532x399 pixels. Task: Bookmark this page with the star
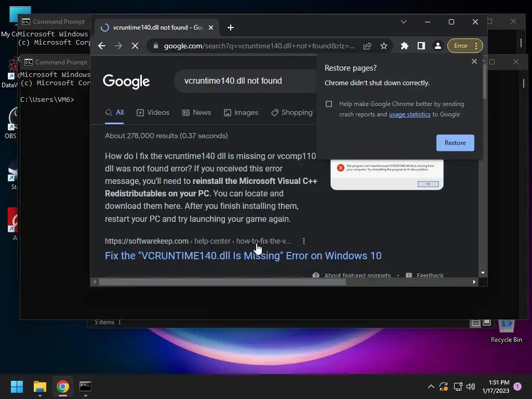point(384,46)
